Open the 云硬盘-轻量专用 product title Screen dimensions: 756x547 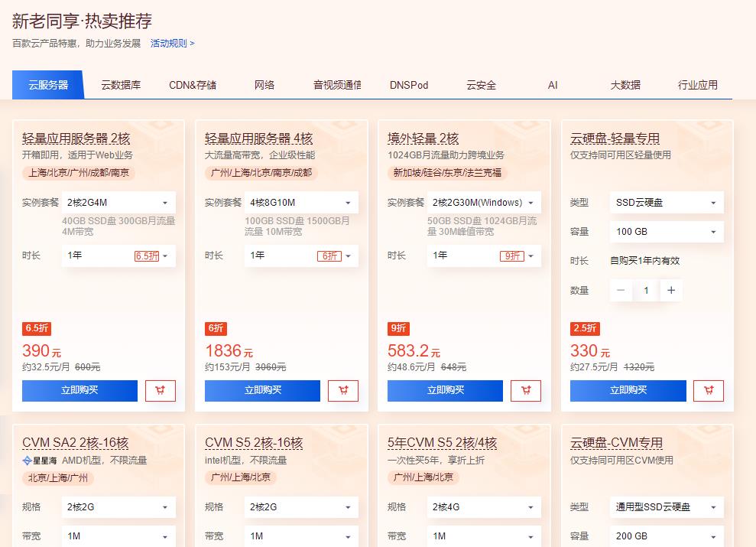615,139
